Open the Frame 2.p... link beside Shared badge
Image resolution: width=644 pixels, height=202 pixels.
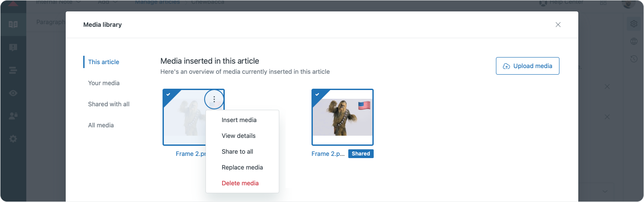pos(328,154)
